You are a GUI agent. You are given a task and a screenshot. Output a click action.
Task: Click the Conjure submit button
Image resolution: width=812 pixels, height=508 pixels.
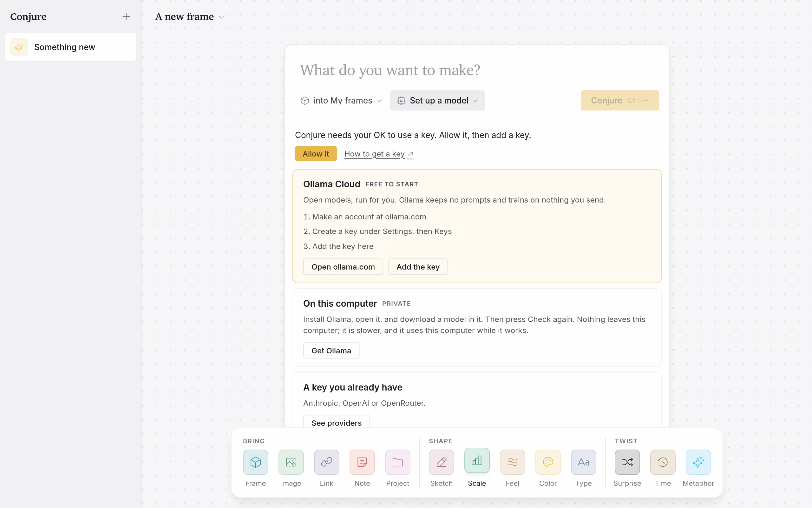click(x=620, y=100)
